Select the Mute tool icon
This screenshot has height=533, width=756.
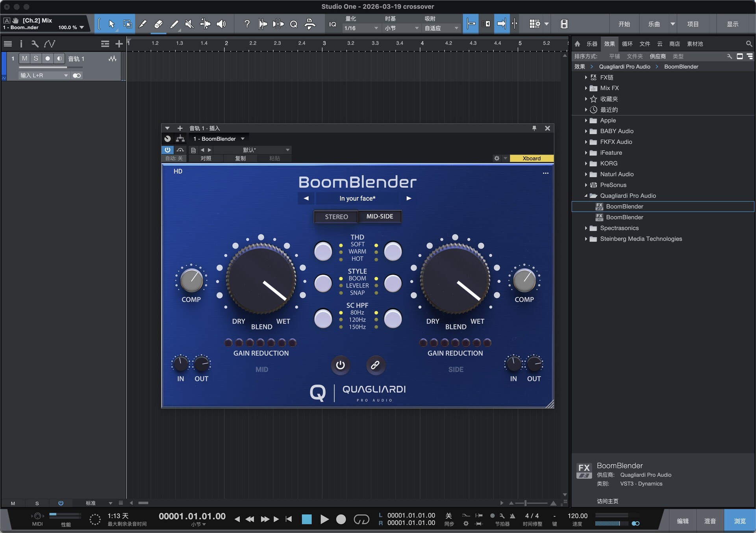189,24
